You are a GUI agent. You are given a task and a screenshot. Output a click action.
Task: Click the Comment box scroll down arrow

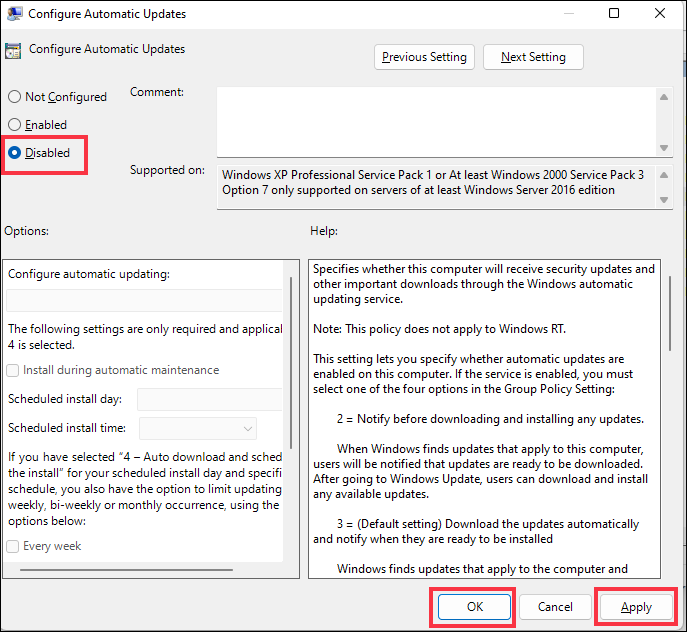pos(664,148)
